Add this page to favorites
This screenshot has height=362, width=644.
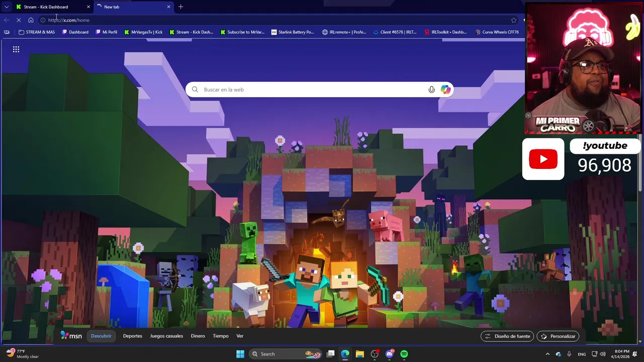pos(514,20)
